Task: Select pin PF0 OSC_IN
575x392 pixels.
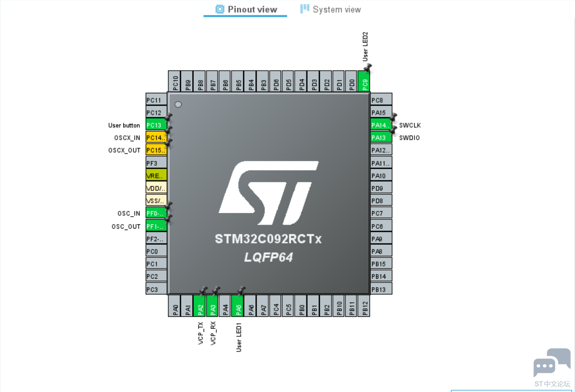Action: (156, 213)
